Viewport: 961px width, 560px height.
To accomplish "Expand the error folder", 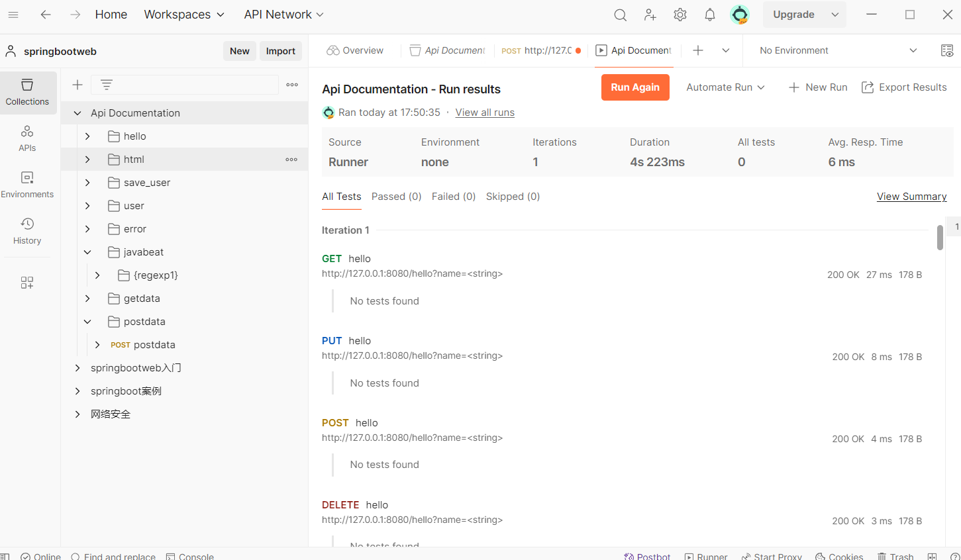I will [x=87, y=229].
